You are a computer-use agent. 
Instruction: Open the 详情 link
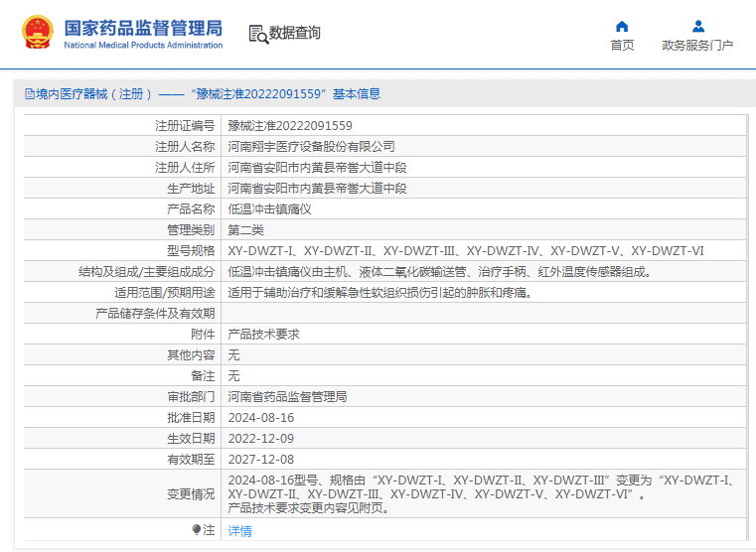coord(239,531)
